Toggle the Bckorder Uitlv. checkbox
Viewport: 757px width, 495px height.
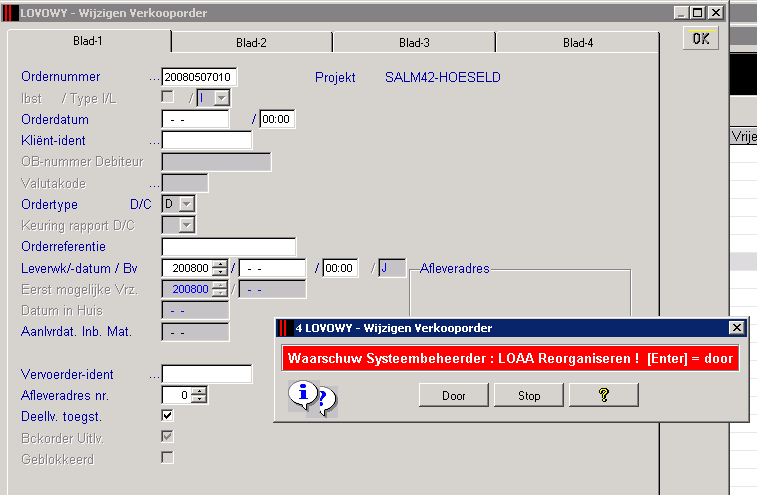168,437
